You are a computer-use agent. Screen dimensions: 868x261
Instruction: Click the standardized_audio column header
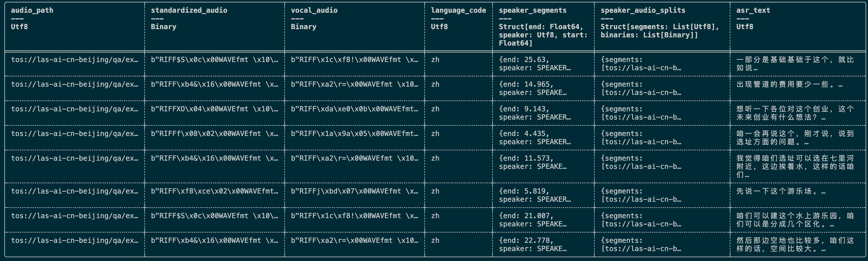click(189, 10)
